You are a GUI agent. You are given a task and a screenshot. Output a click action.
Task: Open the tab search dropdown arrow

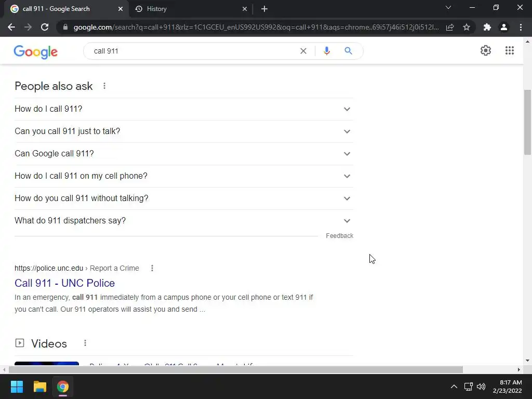tap(448, 7)
